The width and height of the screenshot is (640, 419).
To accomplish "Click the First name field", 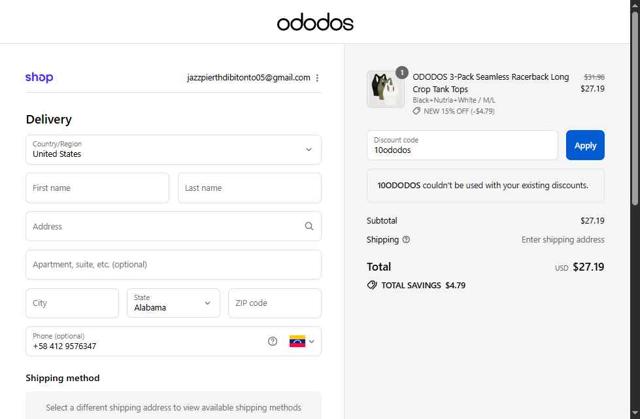I will point(97,188).
